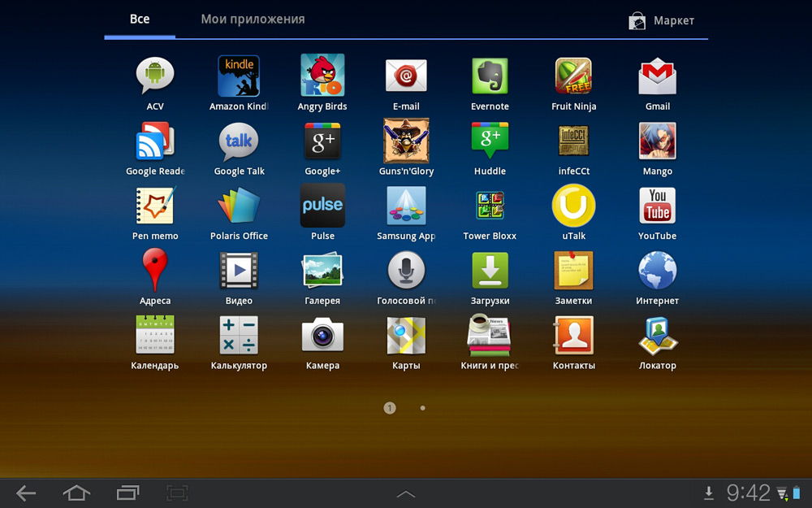Tap the 9:42 clock
The height and width of the screenshot is (508, 812).
(749, 493)
